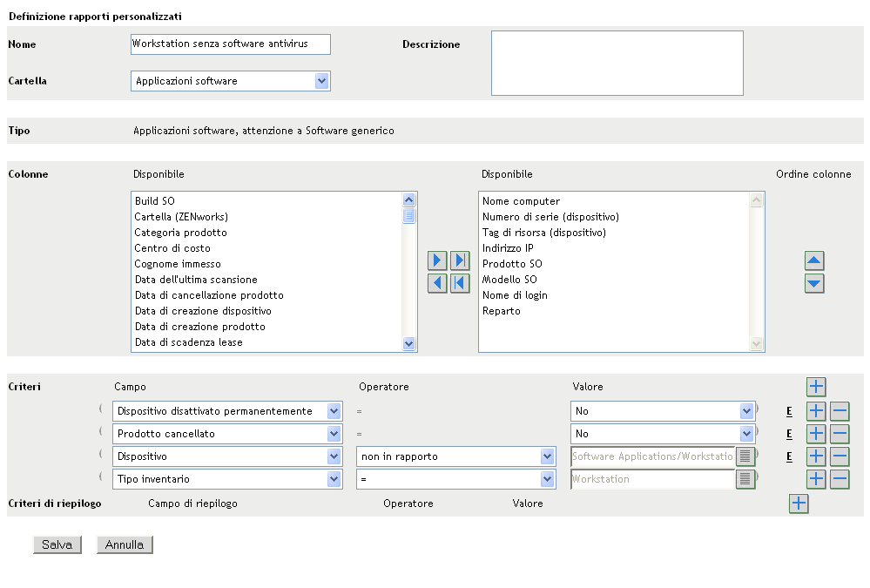Move selected column back to left list
This screenshot has width=870, height=588.
click(437, 283)
